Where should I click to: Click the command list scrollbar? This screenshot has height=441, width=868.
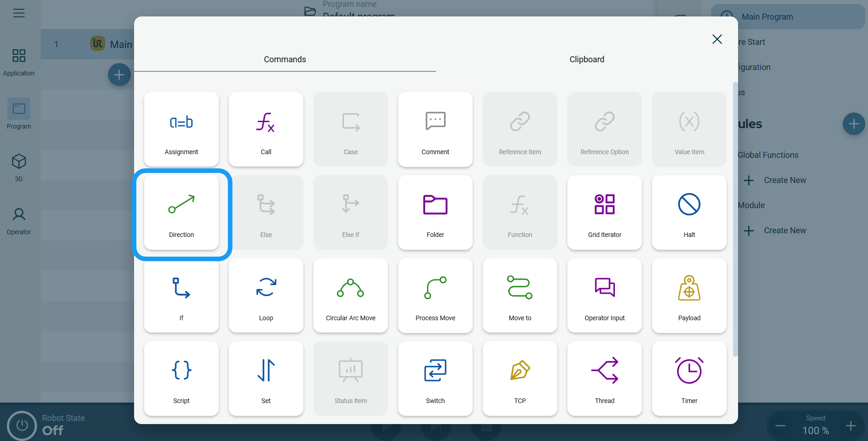[x=735, y=220]
